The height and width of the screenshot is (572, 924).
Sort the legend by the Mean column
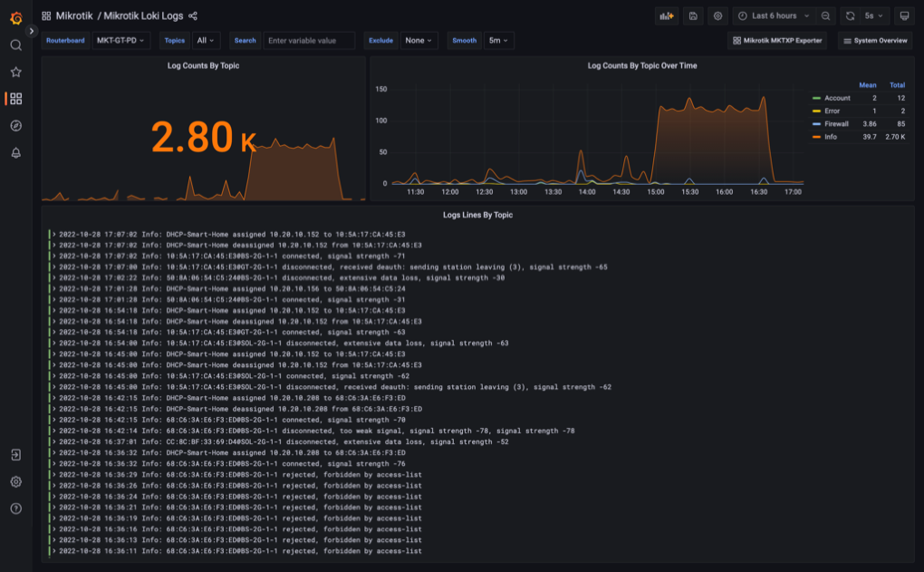(x=868, y=85)
